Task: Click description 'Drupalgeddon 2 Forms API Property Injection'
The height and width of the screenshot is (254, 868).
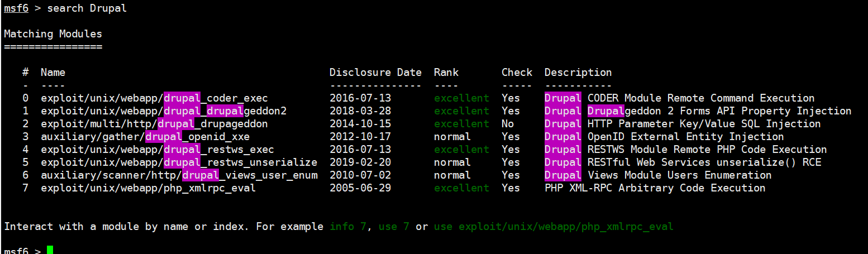Action: [x=719, y=111]
